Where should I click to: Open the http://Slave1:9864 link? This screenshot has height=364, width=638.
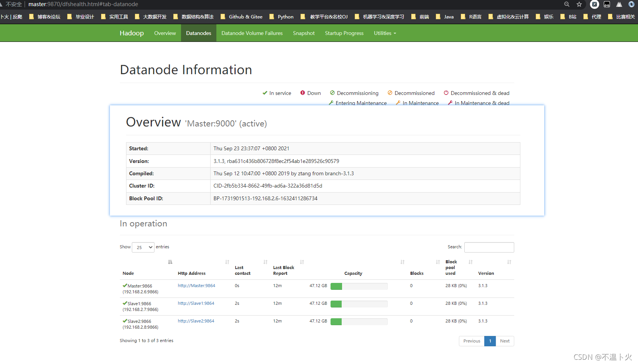[x=196, y=303]
